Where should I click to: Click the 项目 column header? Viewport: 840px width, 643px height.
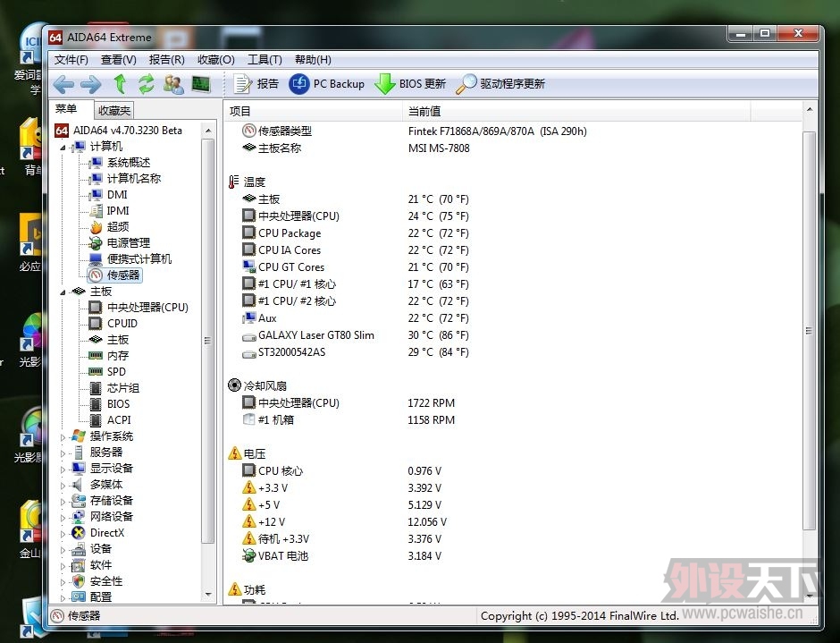(314, 111)
